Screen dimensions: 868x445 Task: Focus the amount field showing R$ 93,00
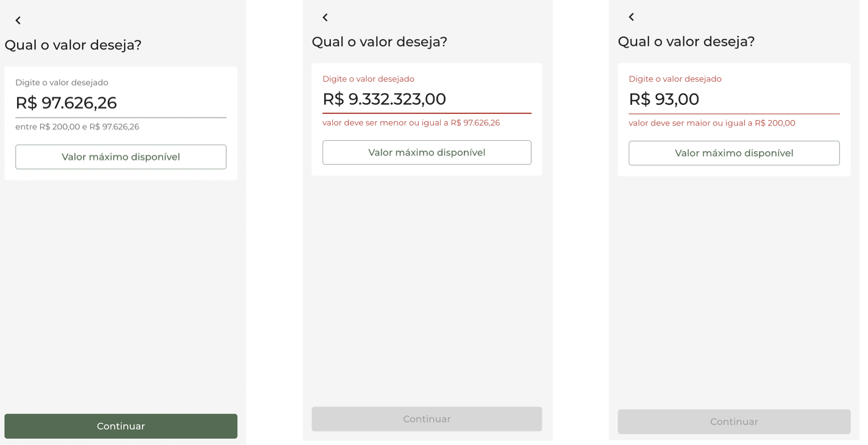click(733, 99)
